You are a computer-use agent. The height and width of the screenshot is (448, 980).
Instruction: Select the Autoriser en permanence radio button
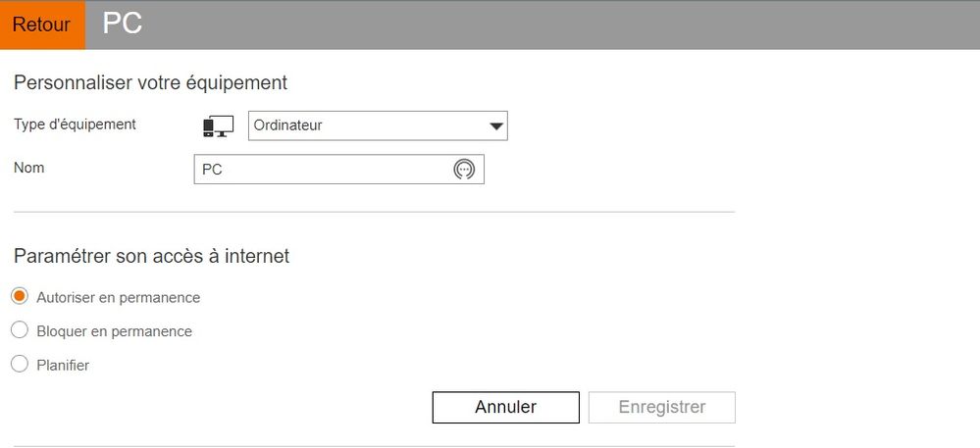20,296
